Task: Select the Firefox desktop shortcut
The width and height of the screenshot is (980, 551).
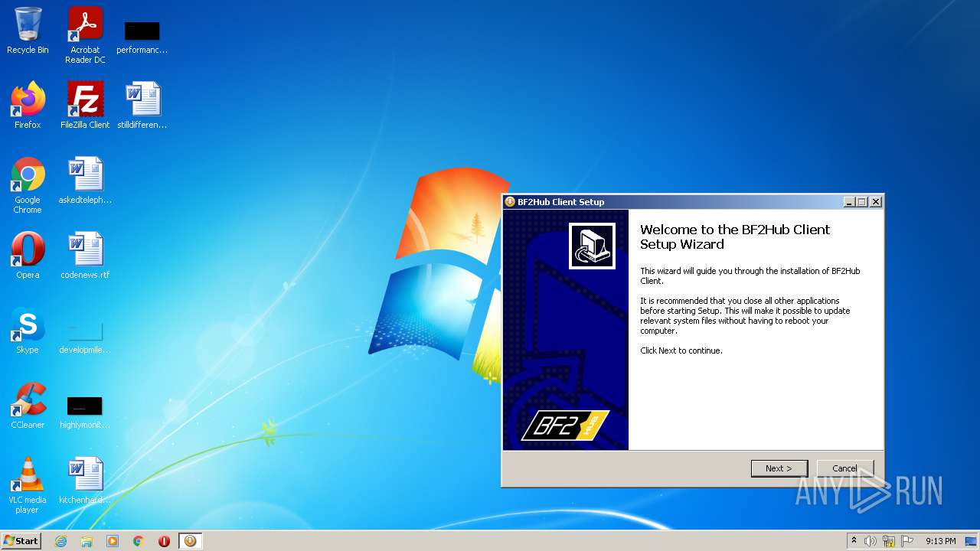Action: pos(28,106)
